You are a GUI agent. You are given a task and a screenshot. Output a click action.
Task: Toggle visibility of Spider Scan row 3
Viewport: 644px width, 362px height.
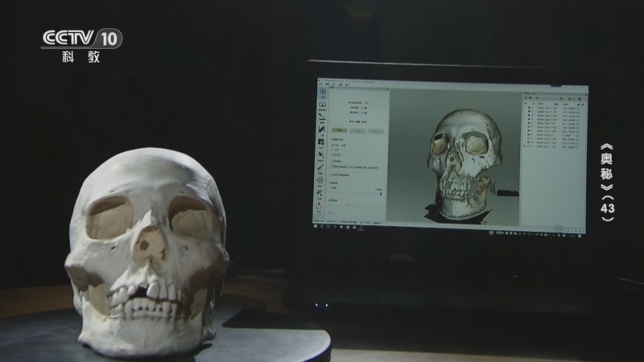coord(529,115)
